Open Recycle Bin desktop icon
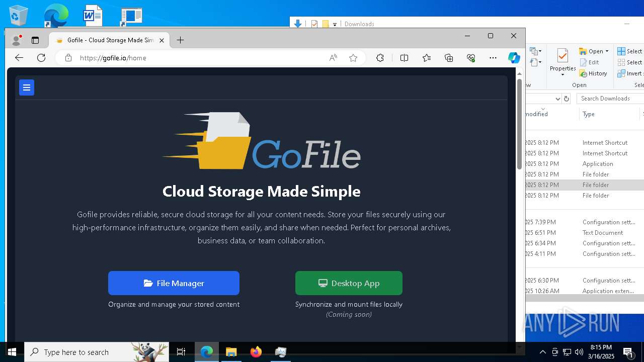 19,15
